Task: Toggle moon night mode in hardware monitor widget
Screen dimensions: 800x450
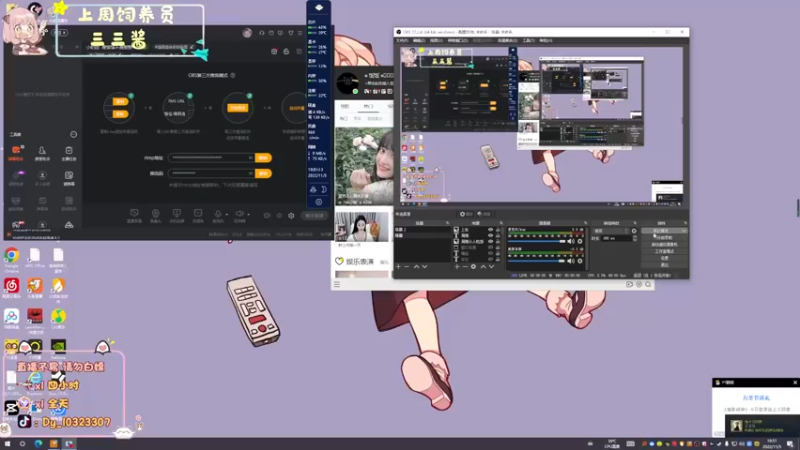Action: click(323, 189)
